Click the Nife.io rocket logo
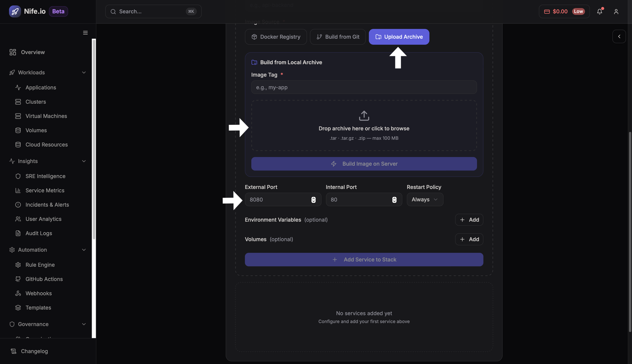 [x=15, y=11]
